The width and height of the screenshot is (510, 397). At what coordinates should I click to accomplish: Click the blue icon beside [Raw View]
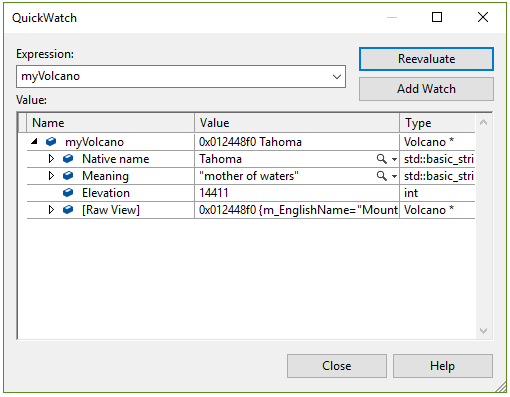[x=68, y=210]
